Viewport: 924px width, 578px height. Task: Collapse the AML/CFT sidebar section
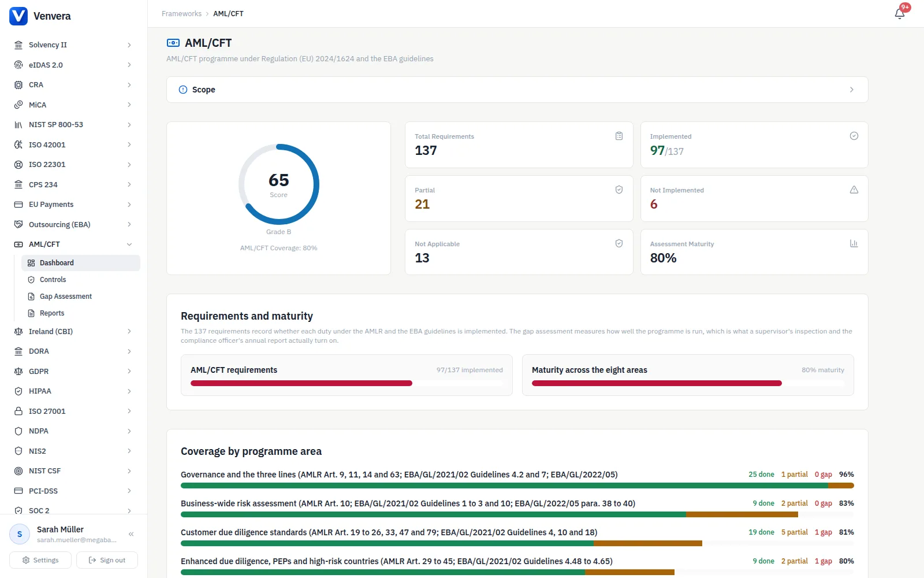tap(129, 244)
